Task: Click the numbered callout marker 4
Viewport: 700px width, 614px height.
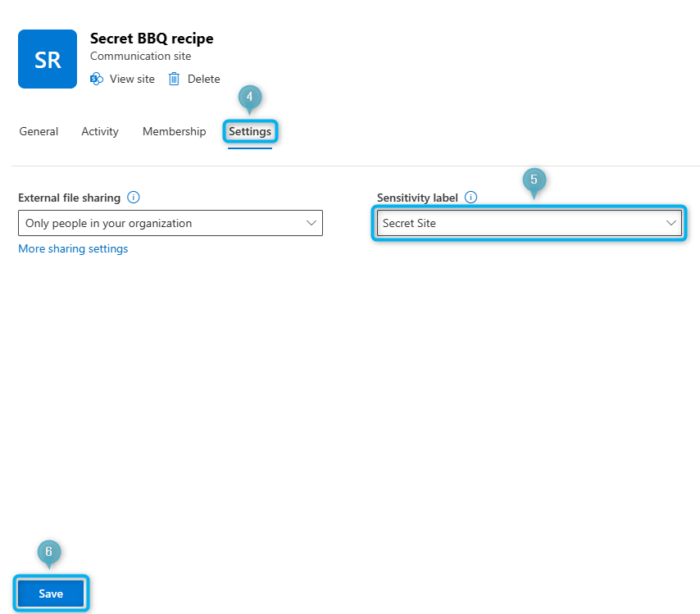Action: click(249, 97)
